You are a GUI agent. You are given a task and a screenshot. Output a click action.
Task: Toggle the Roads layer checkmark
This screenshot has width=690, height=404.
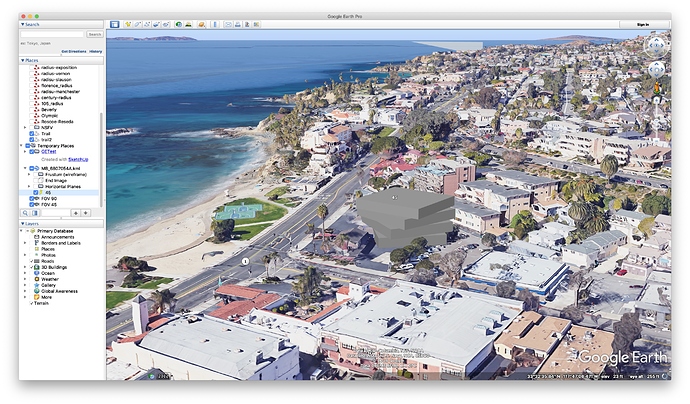pyautogui.click(x=32, y=261)
